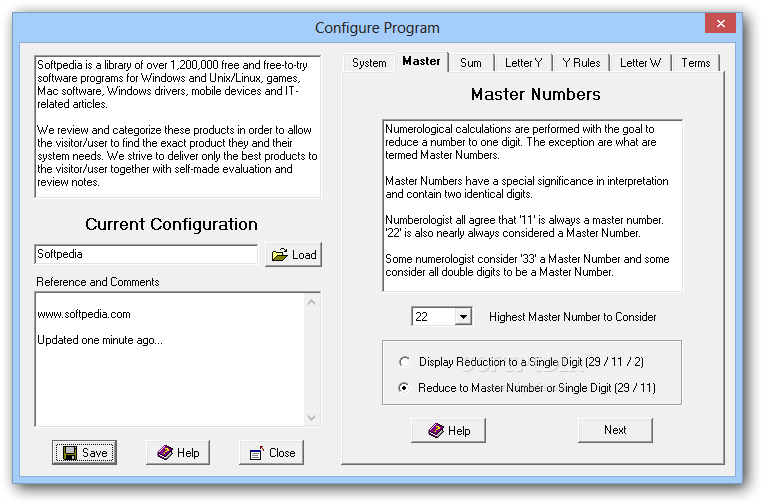Click the Next button
The image size is (763, 504).
click(615, 430)
